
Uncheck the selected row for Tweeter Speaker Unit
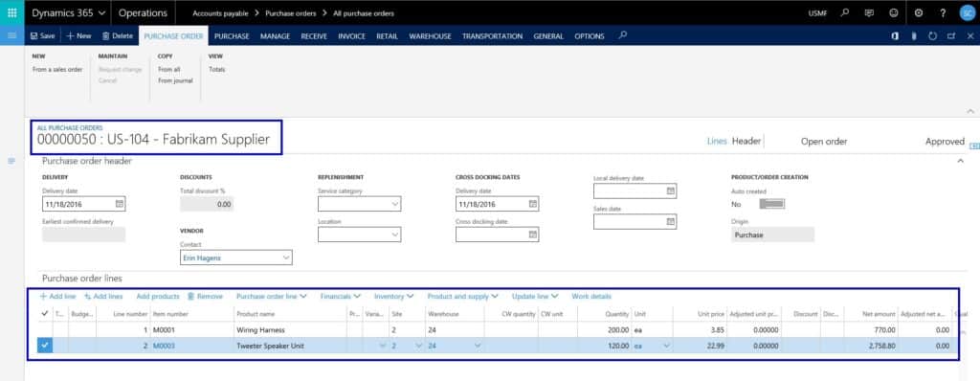click(44, 346)
